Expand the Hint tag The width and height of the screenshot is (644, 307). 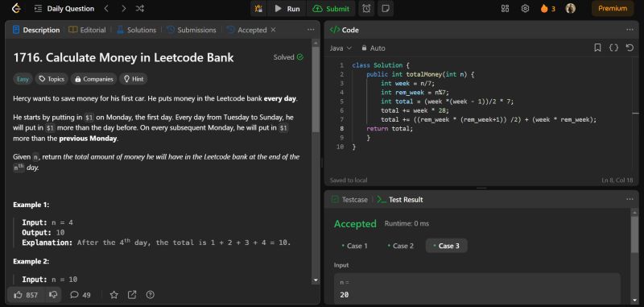click(133, 79)
